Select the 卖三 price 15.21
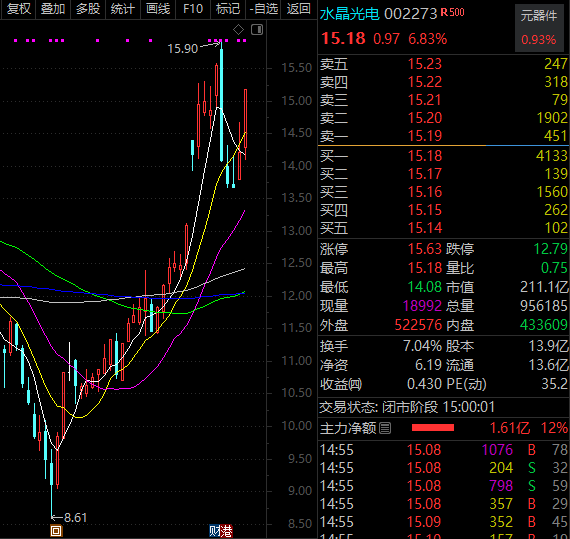 pyautogui.click(x=424, y=100)
